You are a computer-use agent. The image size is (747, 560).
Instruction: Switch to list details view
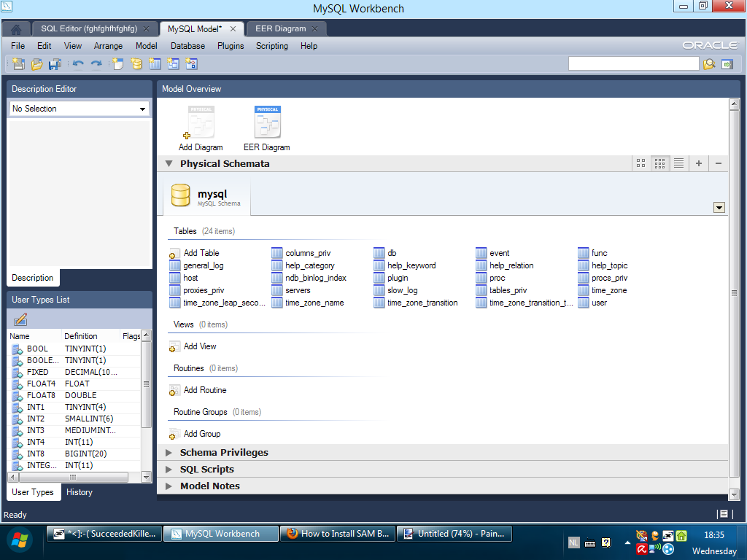679,163
